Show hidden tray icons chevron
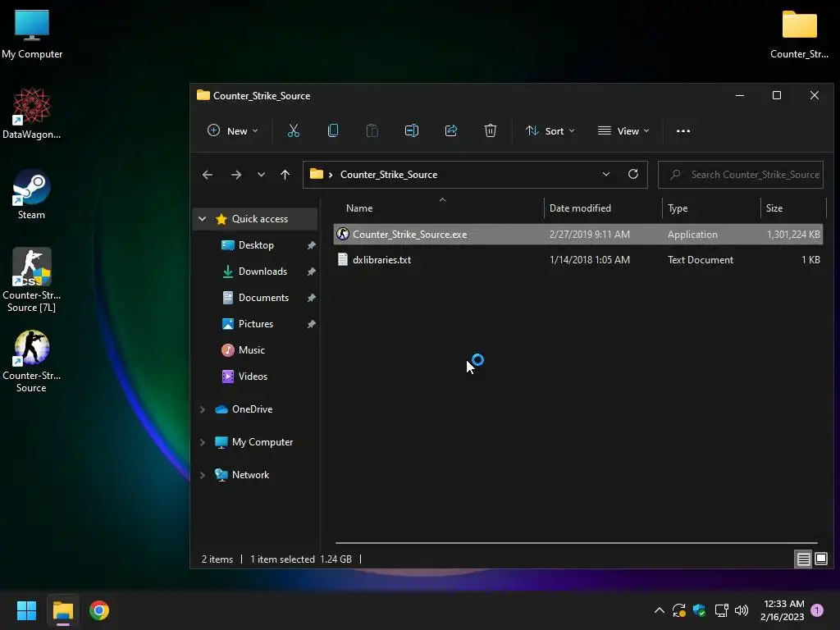The image size is (840, 630). pos(660,610)
